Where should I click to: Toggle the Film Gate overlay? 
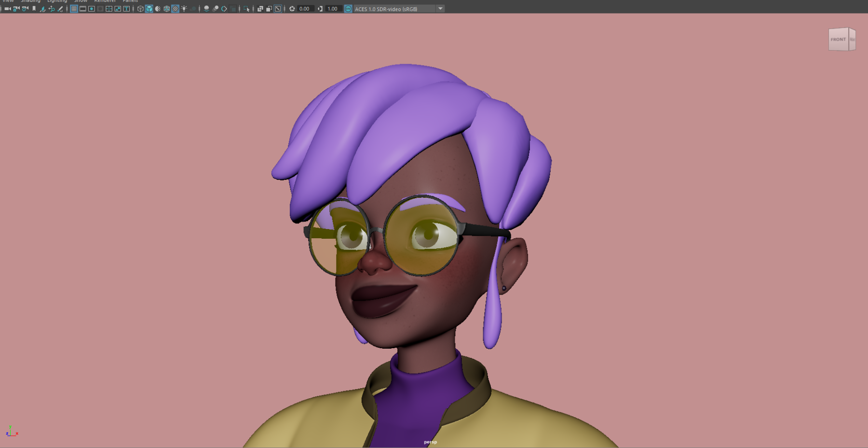coord(82,9)
